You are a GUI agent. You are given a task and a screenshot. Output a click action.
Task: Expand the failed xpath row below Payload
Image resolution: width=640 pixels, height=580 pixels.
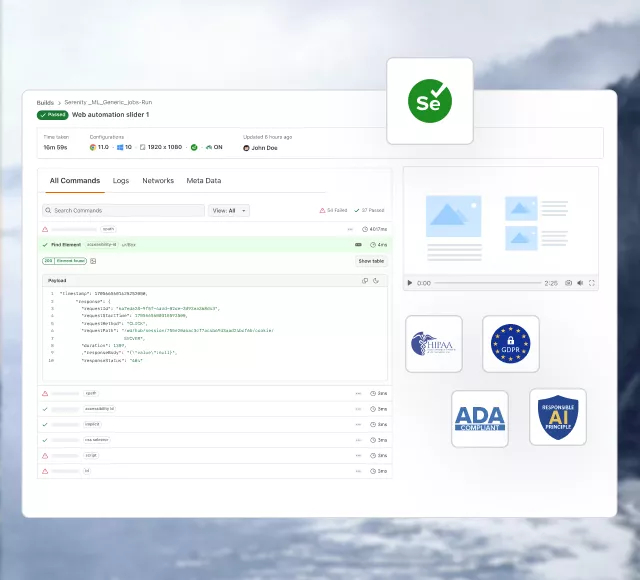215,393
